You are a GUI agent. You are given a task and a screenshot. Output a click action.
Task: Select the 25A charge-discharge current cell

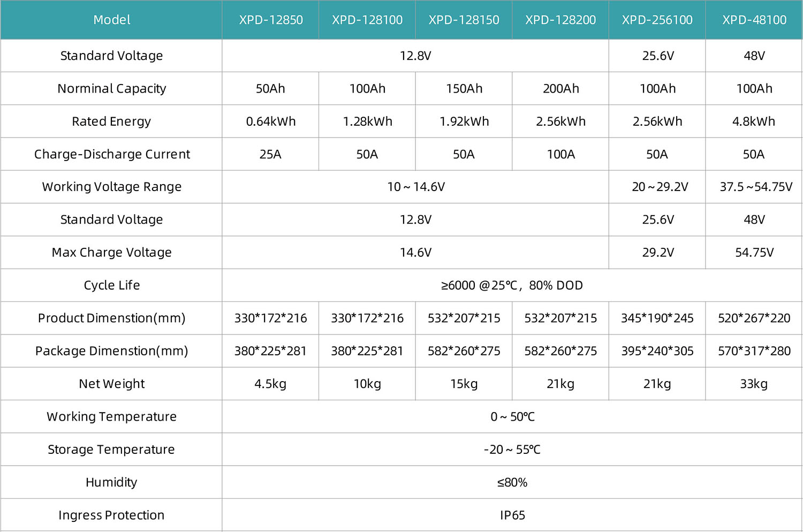[x=270, y=154]
